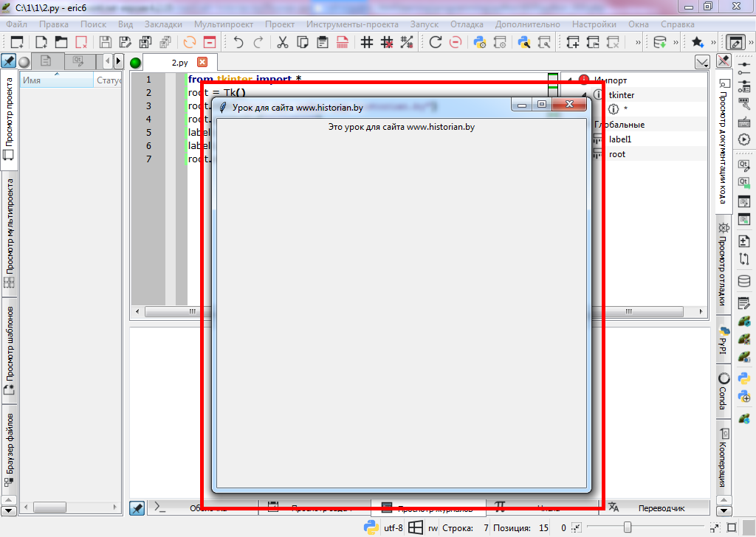Close the 2.py editor tab
Viewport: 756px width, 537px height.
click(202, 63)
